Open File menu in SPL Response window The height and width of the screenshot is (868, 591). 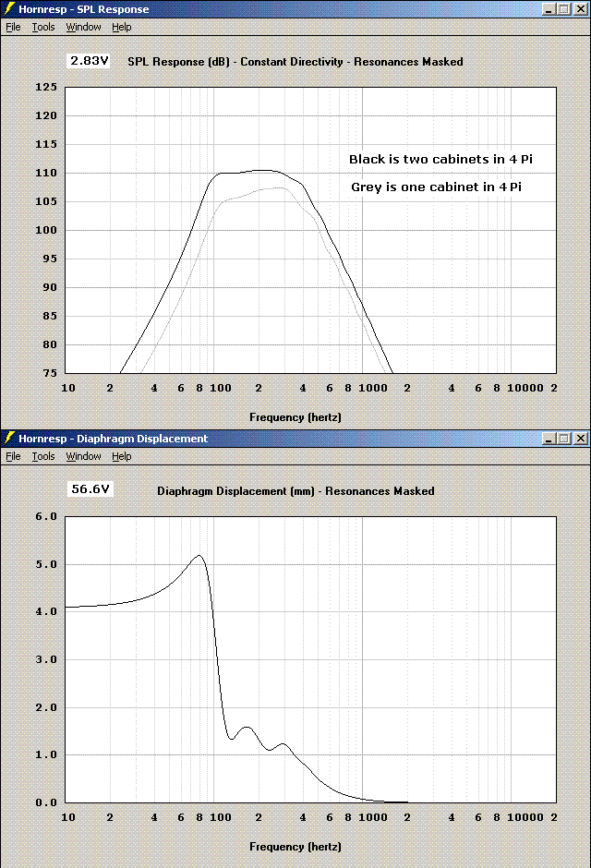[x=13, y=27]
